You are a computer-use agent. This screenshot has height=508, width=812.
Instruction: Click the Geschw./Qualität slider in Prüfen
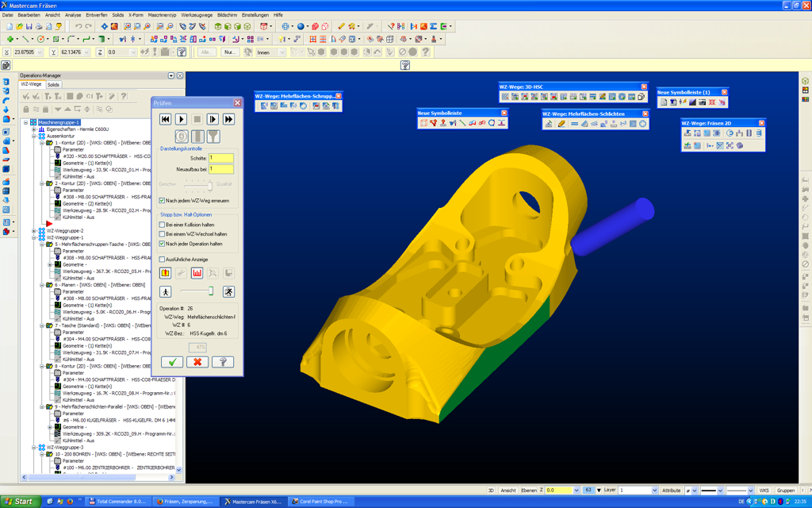209,184
